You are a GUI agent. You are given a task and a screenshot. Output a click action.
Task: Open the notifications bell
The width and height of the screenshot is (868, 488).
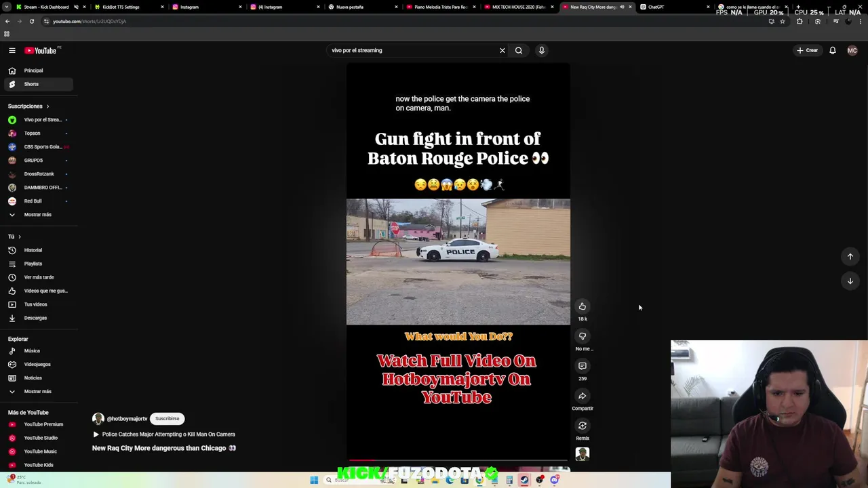coord(832,50)
